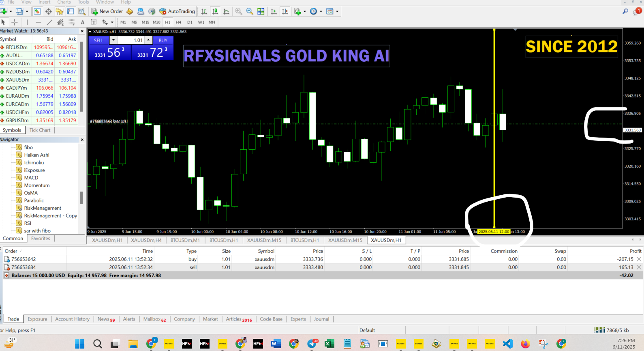Open arrows objects dropdown
This screenshot has height=351, width=644.
pos(112,22)
